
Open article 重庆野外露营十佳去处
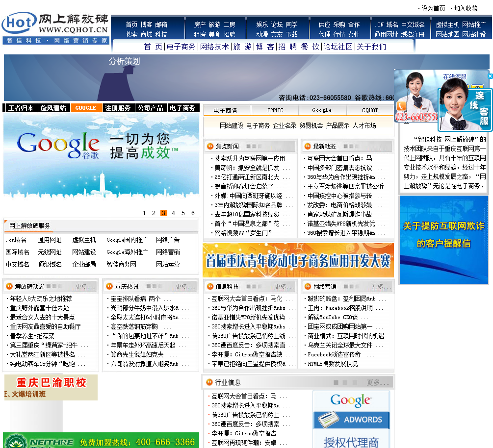coord(39,308)
